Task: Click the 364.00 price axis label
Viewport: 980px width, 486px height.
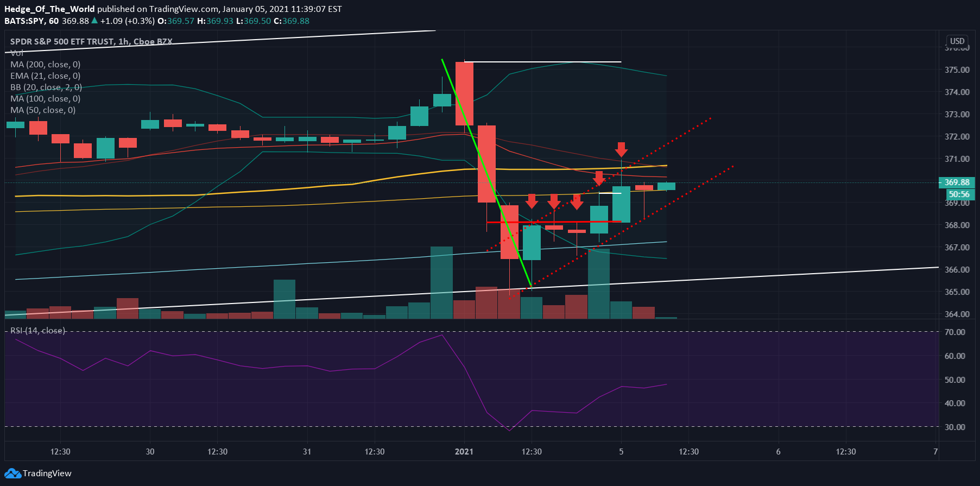Action: coord(957,314)
